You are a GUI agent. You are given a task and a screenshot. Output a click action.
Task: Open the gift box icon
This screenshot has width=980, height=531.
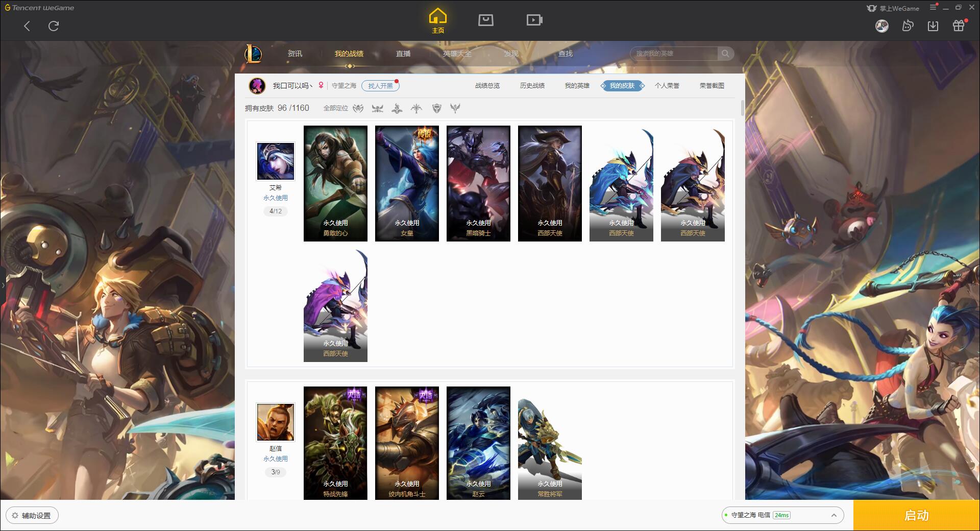coord(959,26)
